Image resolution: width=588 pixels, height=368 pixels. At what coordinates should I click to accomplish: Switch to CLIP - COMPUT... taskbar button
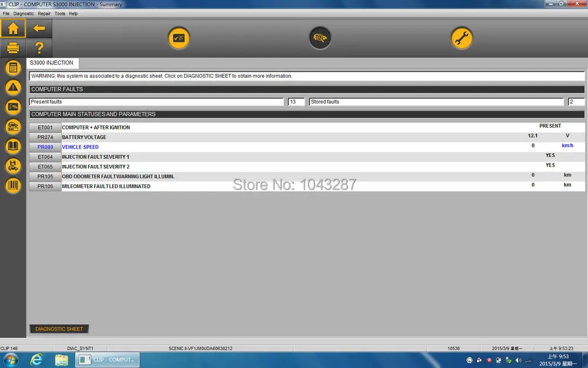(x=108, y=360)
